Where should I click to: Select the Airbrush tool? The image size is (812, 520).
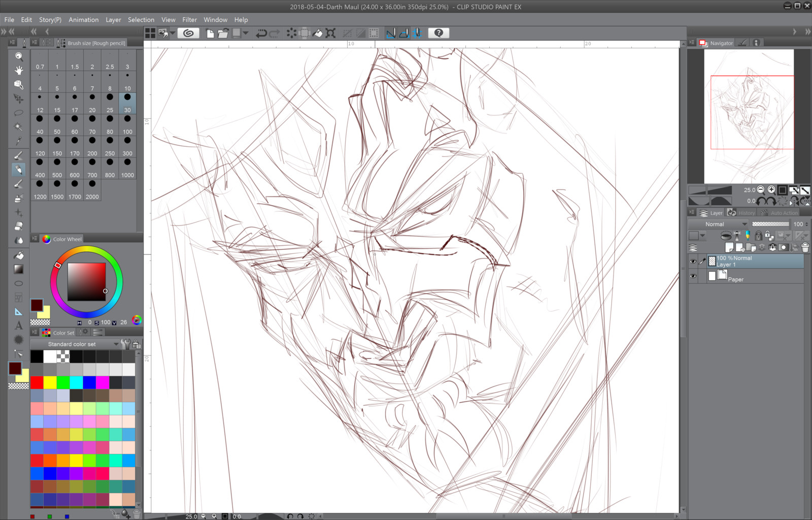[19, 198]
